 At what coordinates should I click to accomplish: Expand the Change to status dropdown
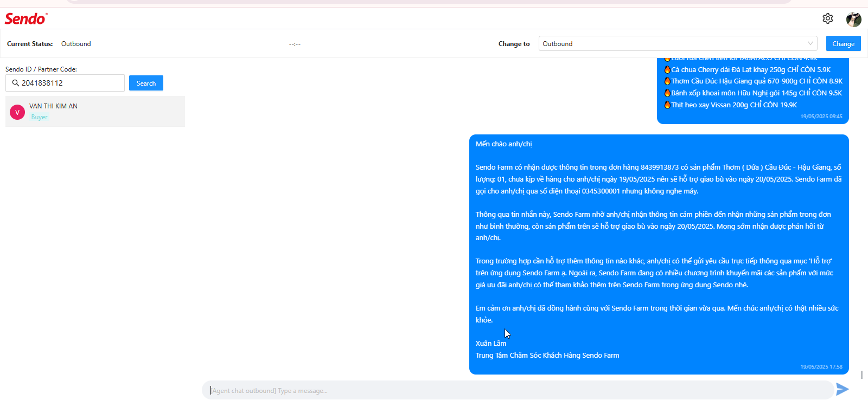(x=678, y=43)
